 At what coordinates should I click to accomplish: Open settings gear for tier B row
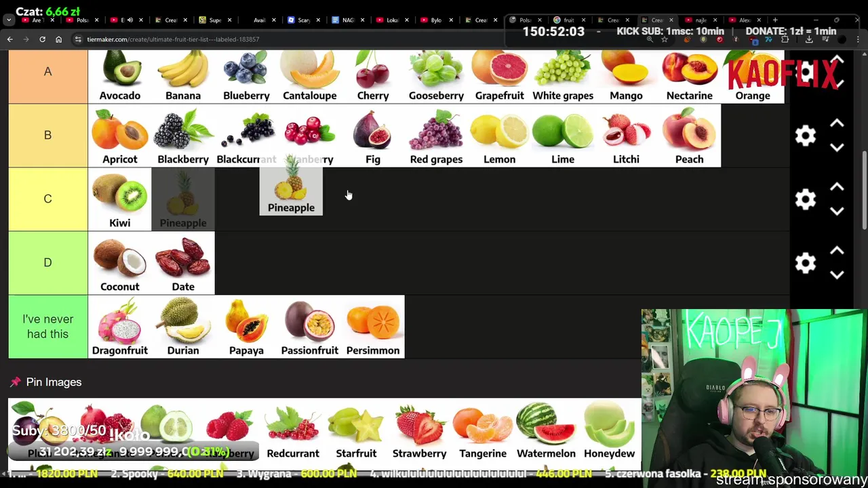tap(806, 136)
